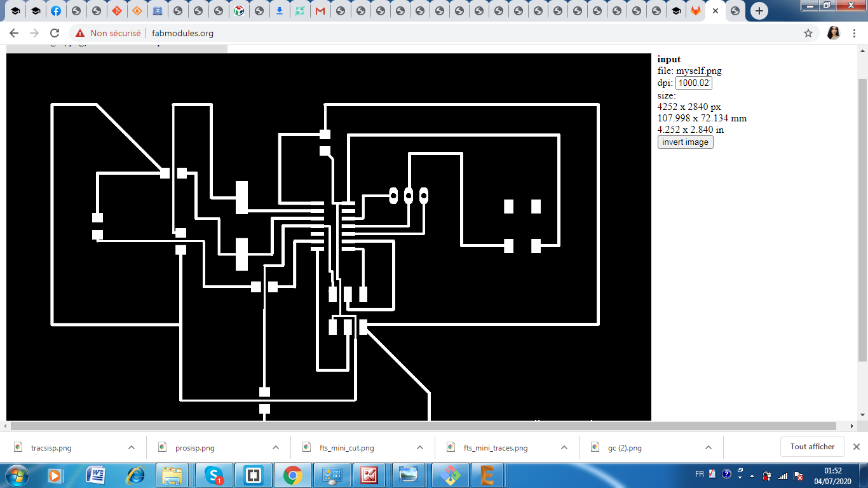The height and width of the screenshot is (488, 868).
Task: Open the Chrome three-dot menu
Action: click(x=855, y=33)
